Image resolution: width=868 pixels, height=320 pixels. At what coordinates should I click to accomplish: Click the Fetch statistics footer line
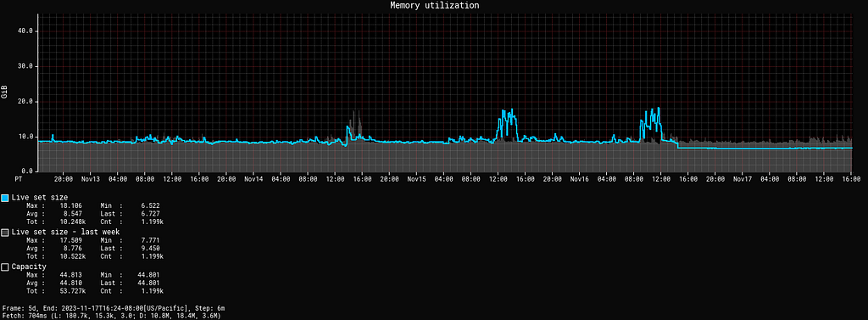coord(111,316)
